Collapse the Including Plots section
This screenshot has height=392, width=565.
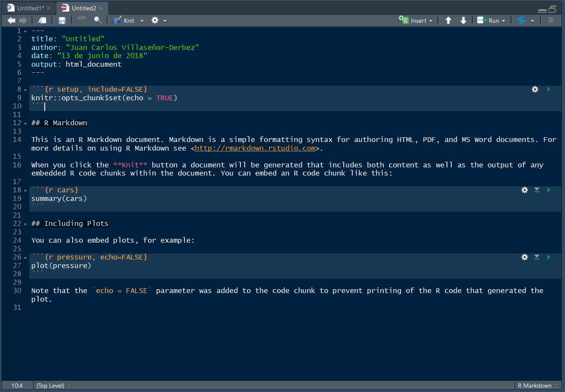coord(25,223)
